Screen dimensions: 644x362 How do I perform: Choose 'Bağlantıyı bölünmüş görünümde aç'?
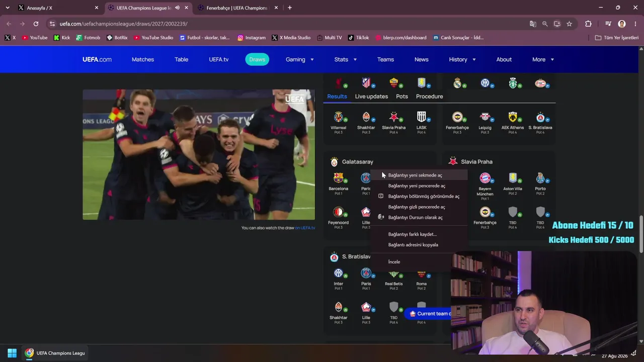(x=419, y=197)
